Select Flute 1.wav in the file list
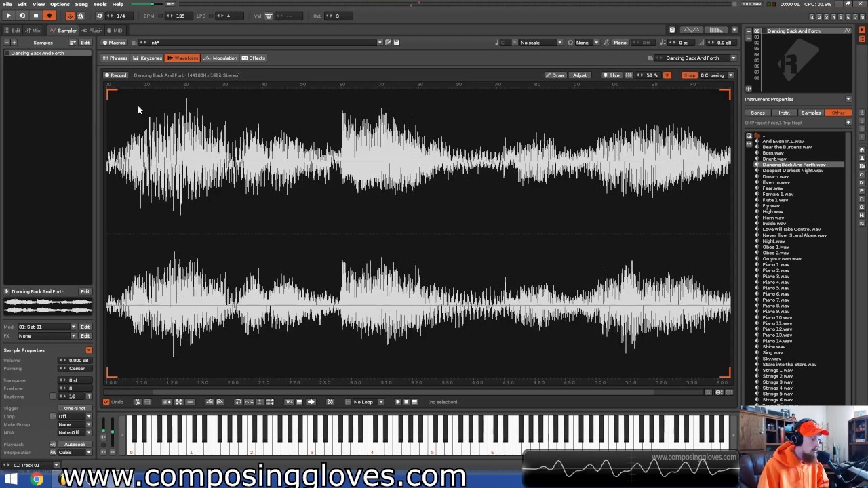The height and width of the screenshot is (488, 868). click(x=775, y=200)
